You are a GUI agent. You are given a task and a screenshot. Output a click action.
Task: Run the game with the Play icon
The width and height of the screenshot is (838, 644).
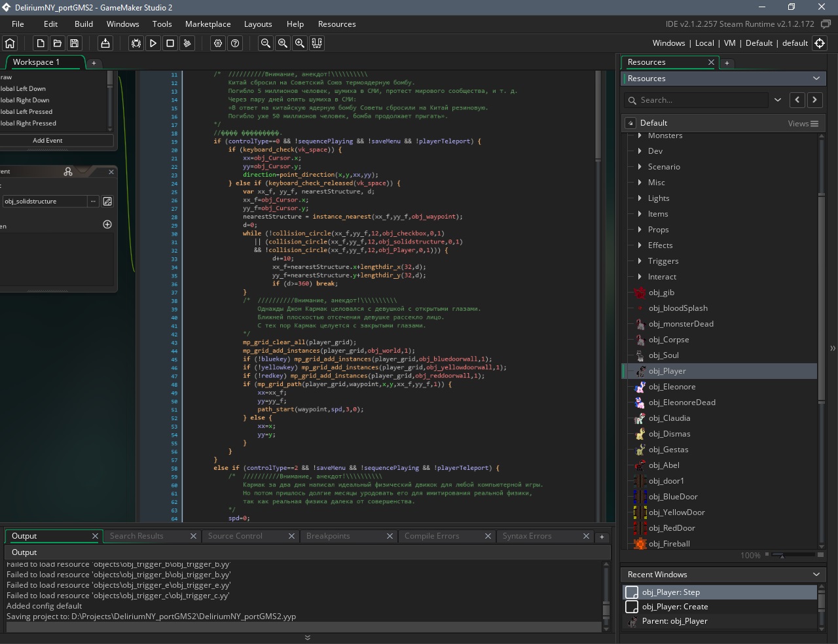click(153, 43)
